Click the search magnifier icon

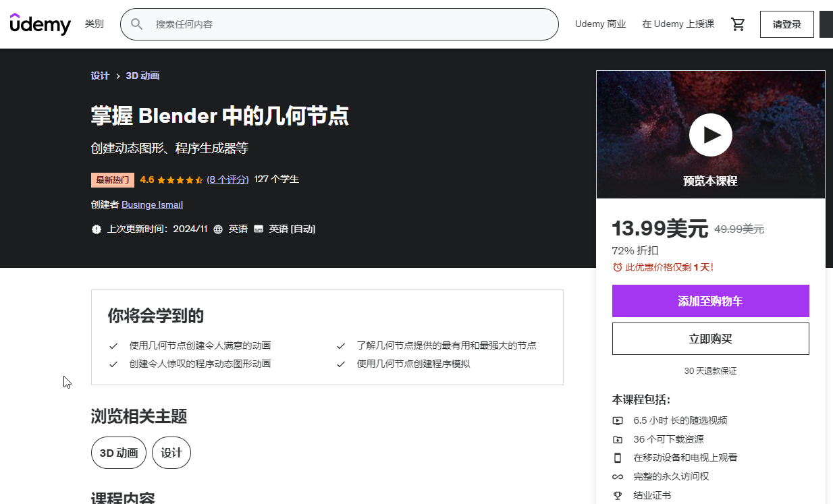pos(137,24)
